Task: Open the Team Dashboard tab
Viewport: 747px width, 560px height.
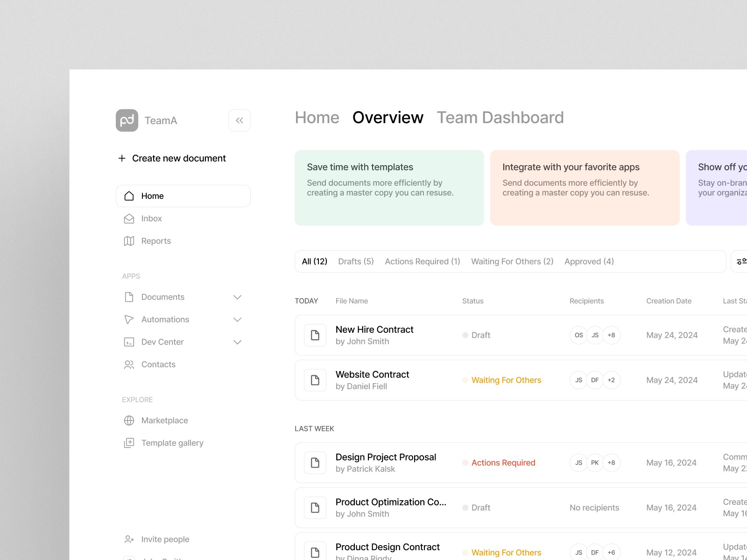Action: tap(500, 118)
